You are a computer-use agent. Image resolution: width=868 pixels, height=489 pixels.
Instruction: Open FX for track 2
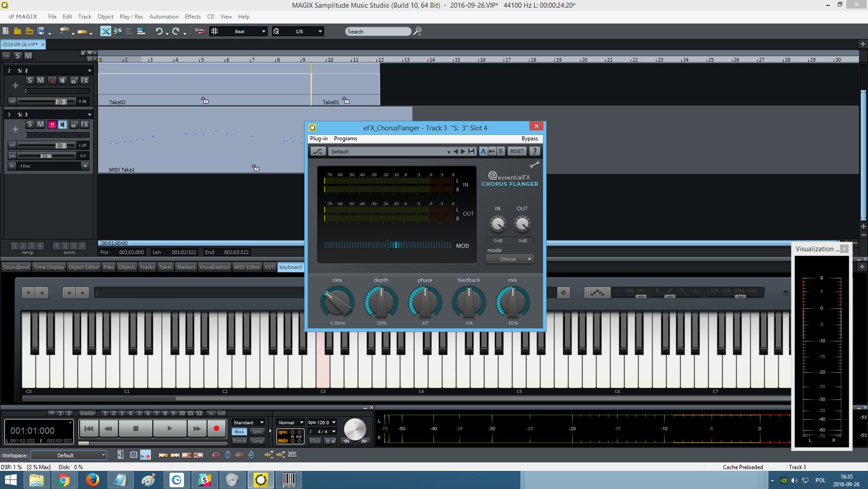[85, 80]
